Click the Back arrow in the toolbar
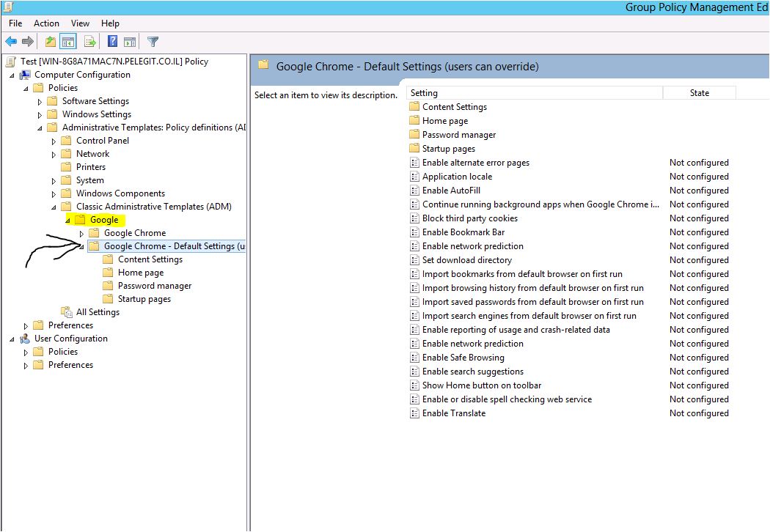This screenshot has height=532, width=770. (11, 42)
